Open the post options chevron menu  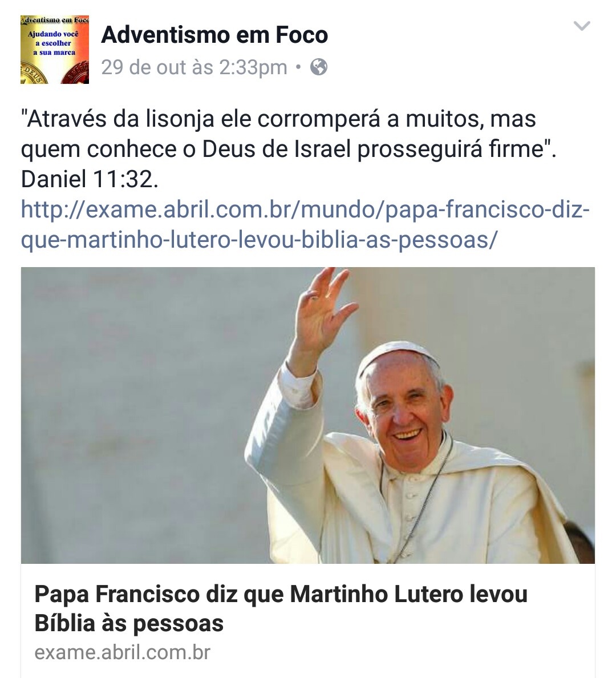(x=581, y=26)
